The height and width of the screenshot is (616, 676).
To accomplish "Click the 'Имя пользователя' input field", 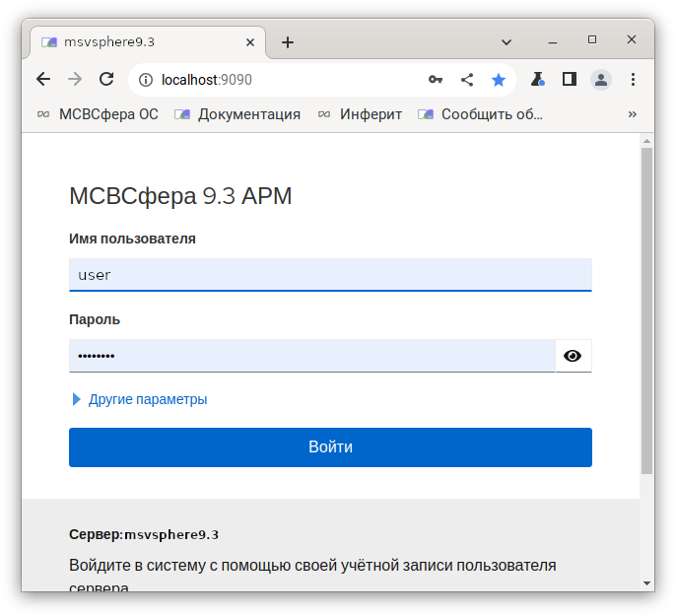I will pyautogui.click(x=330, y=275).
